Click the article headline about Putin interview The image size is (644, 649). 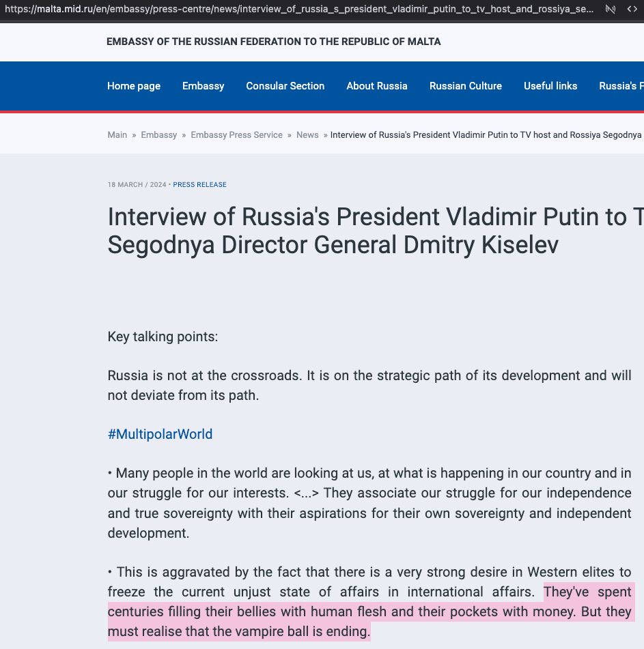(x=376, y=231)
